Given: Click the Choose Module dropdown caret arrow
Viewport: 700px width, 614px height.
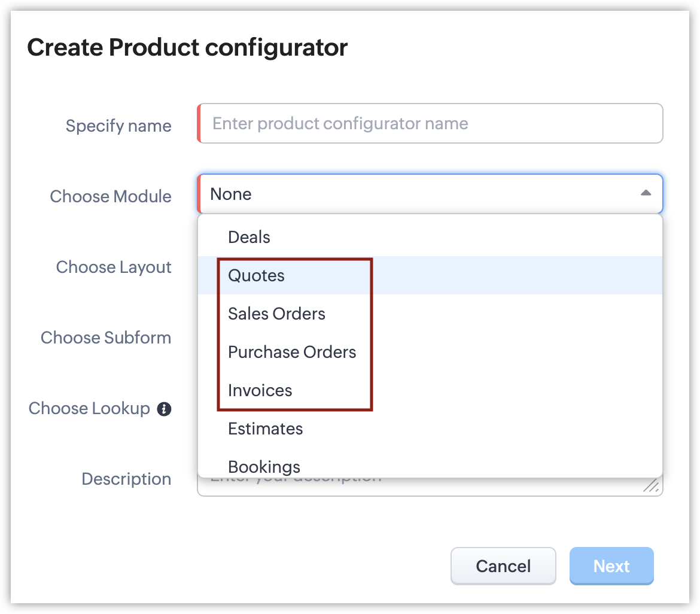Looking at the screenshot, I should coord(646,193).
